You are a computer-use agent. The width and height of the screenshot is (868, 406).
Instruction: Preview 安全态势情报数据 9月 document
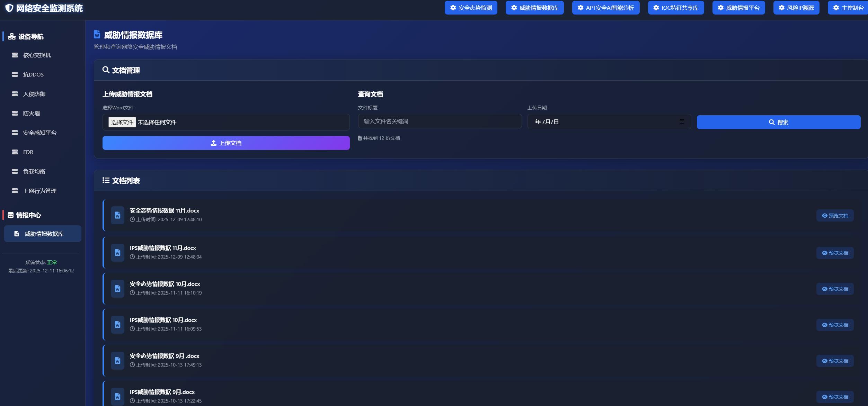click(835, 361)
